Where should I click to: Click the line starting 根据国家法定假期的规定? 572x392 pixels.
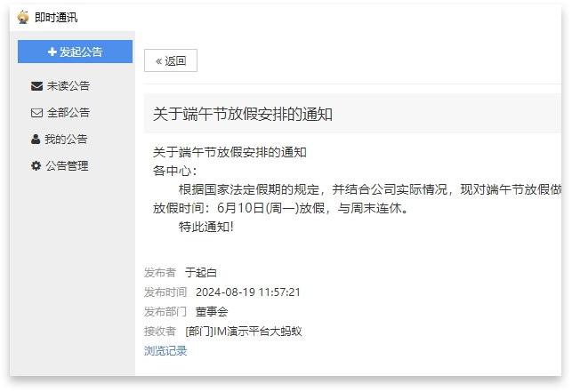370,189
